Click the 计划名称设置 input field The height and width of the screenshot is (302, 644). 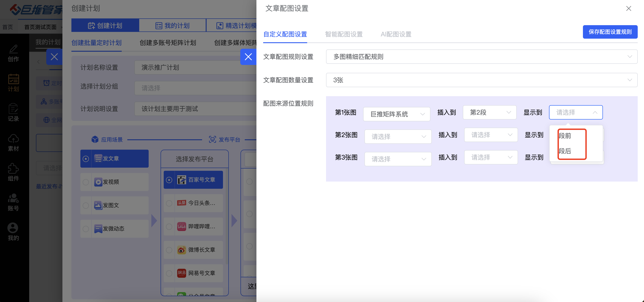[x=195, y=68]
